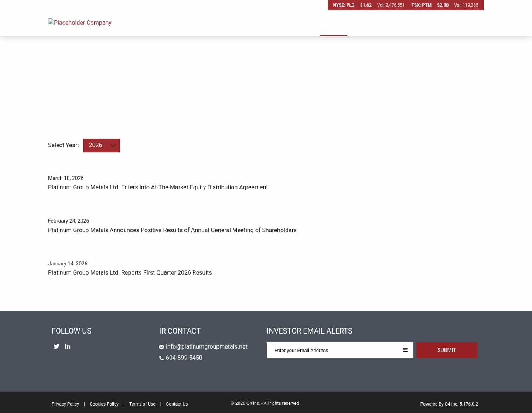The width and height of the screenshot is (532, 413).
Task: Open the LinkedIn social media icon
Action: click(67, 346)
